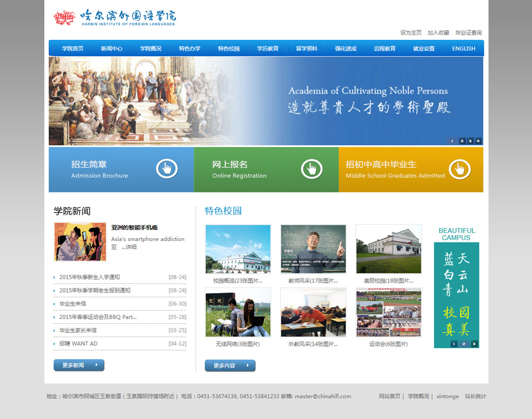Viewport: 532px width, 419px height.
Task: Click the hand icon on Online Registration banner
Action: pos(311,169)
